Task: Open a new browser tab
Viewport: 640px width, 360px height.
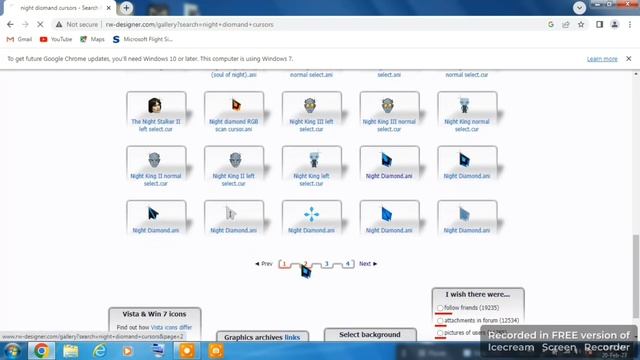Action: (127, 8)
